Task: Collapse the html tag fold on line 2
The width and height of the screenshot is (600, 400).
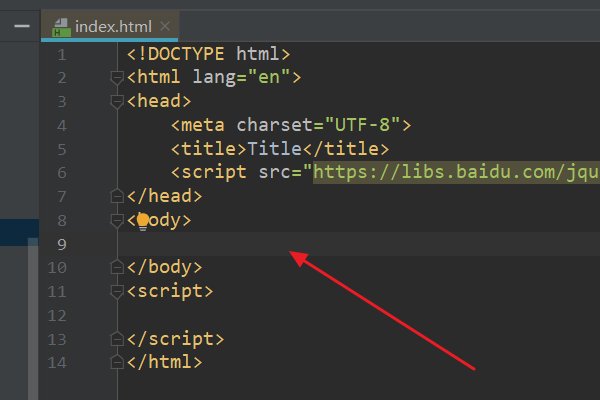Action: tap(117, 78)
